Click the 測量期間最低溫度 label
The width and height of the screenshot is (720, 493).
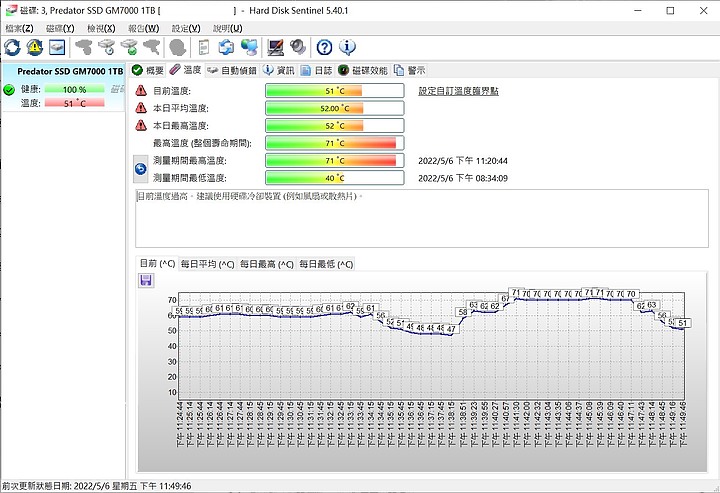click(x=190, y=178)
